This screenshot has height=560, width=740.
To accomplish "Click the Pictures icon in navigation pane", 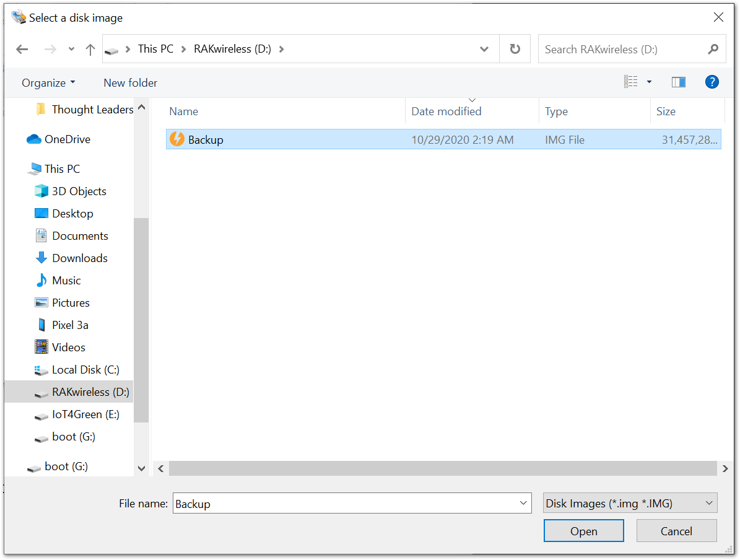I will [x=41, y=303].
